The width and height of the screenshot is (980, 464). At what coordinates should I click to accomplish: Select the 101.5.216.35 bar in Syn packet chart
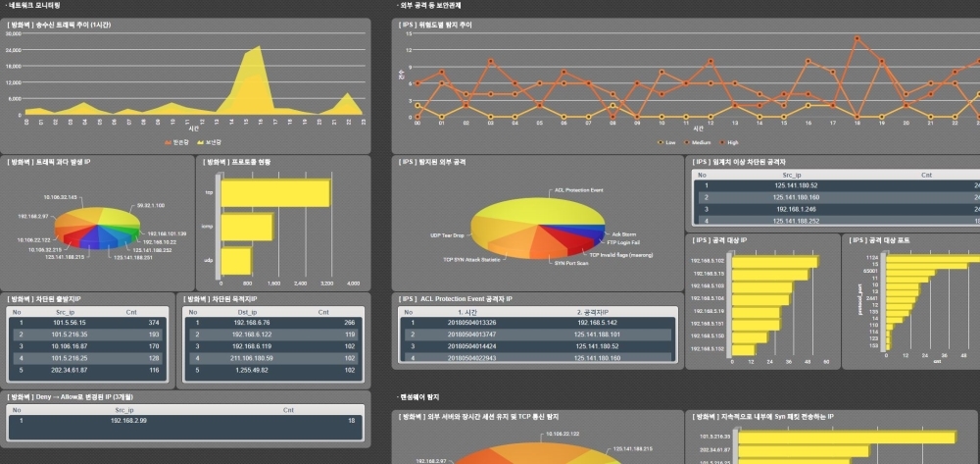coord(847,438)
